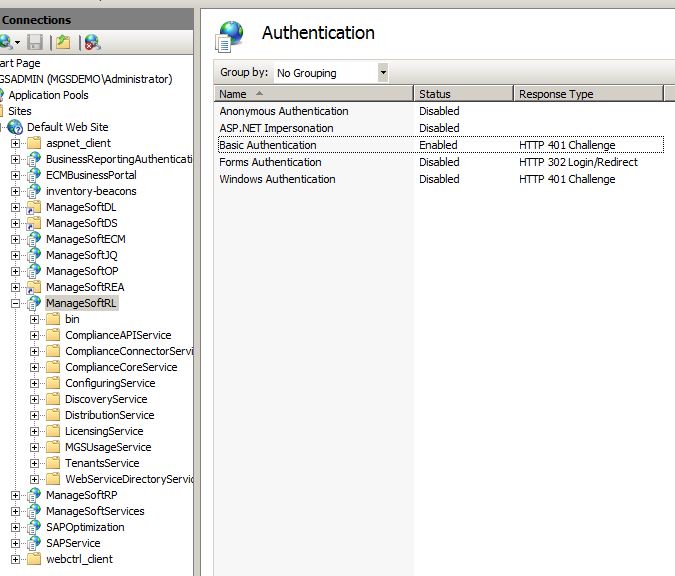Click the inventory-beacons application icon

[34, 191]
